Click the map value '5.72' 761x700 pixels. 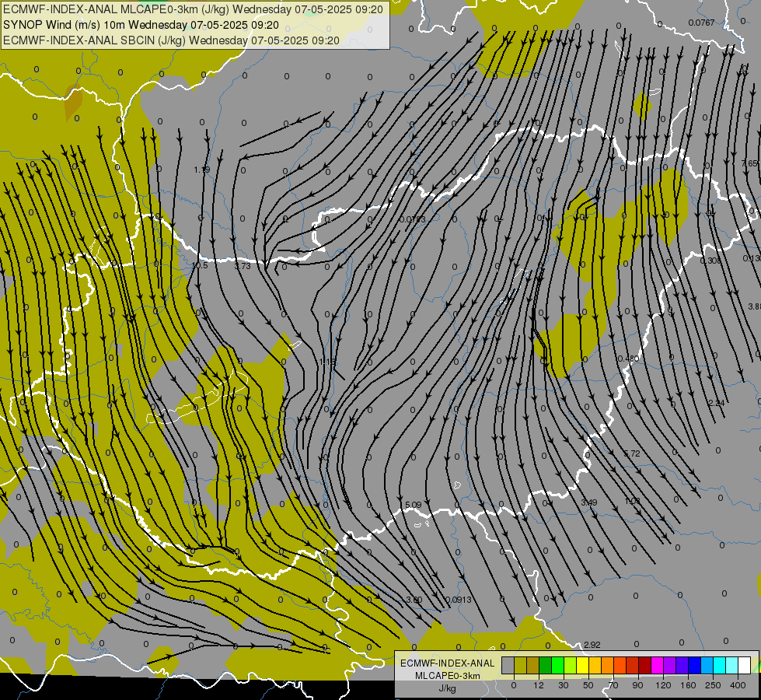tap(632, 453)
